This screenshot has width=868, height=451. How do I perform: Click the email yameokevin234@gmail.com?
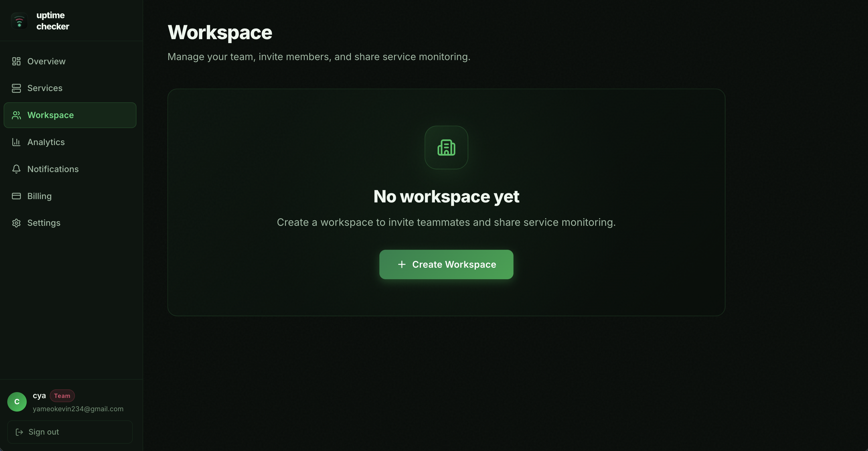pos(78,409)
